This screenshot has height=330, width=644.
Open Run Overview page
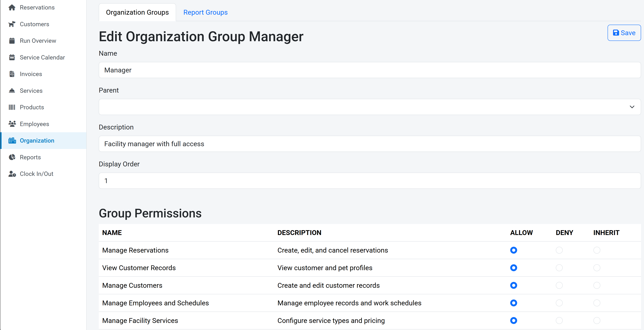coord(43,41)
